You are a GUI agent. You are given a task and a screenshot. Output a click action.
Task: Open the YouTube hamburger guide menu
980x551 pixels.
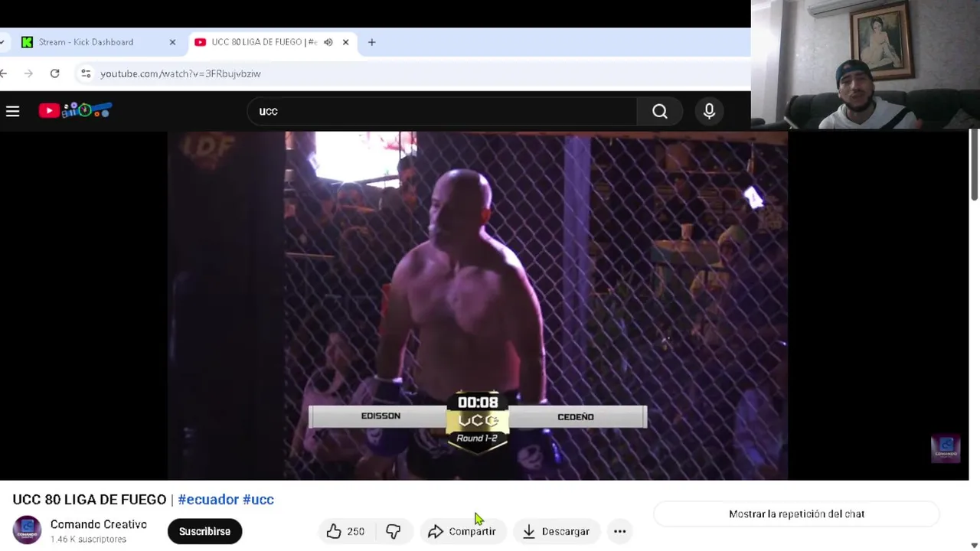pos(13,112)
